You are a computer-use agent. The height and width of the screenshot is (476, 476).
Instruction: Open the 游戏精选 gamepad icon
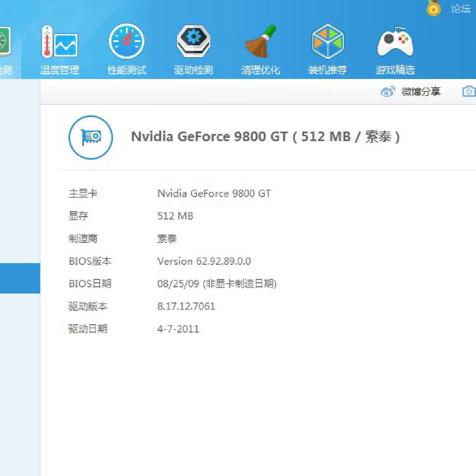pyautogui.click(x=395, y=42)
